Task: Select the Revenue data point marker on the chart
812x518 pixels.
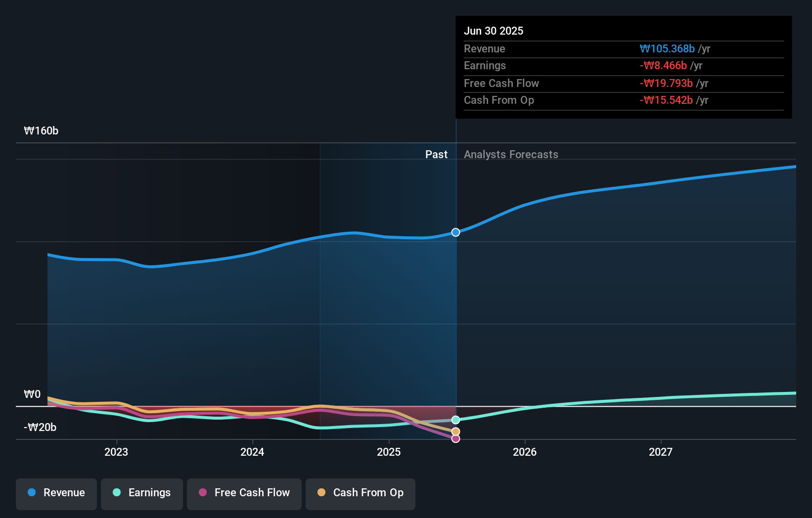Action: (455, 232)
